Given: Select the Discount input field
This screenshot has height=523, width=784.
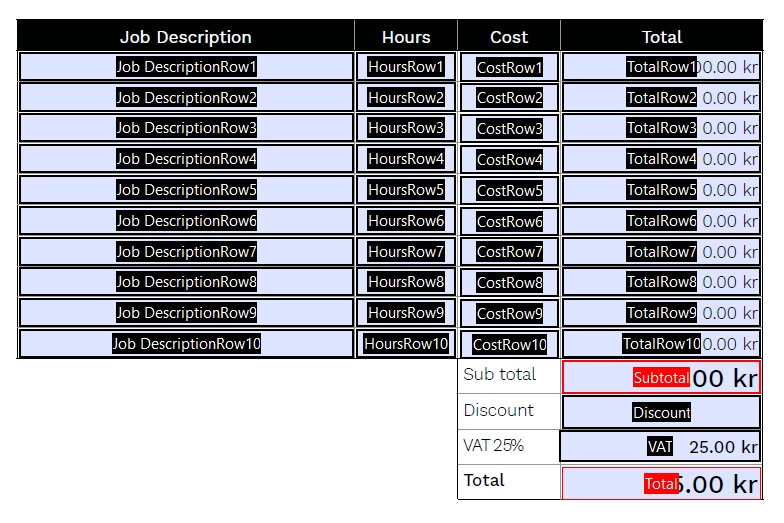Looking at the screenshot, I should (662, 412).
